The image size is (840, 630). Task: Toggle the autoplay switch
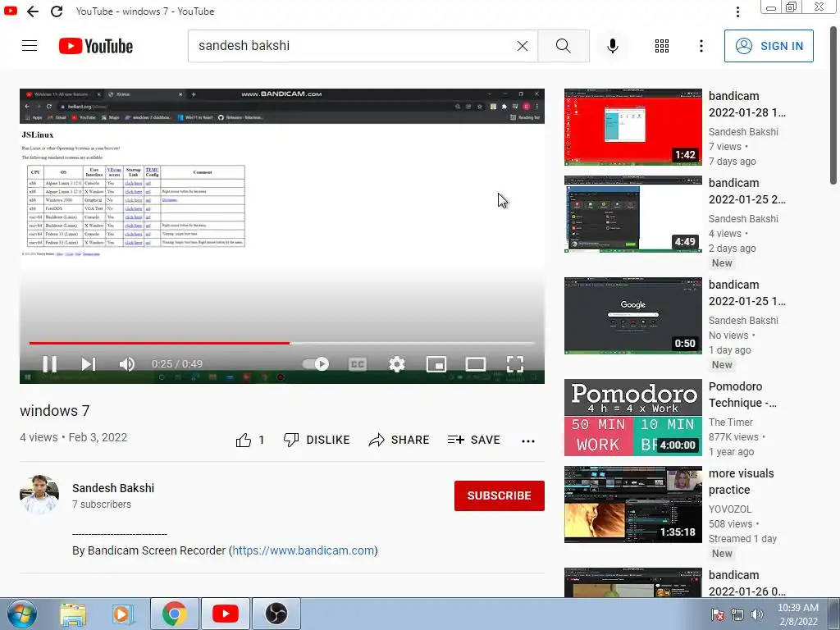click(316, 363)
